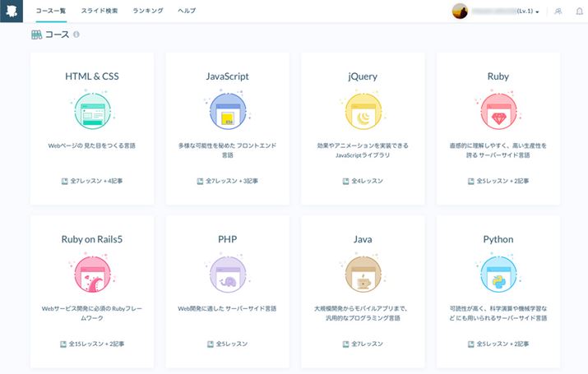Click the Python course icon
This screenshot has height=374, width=588.
(x=498, y=275)
